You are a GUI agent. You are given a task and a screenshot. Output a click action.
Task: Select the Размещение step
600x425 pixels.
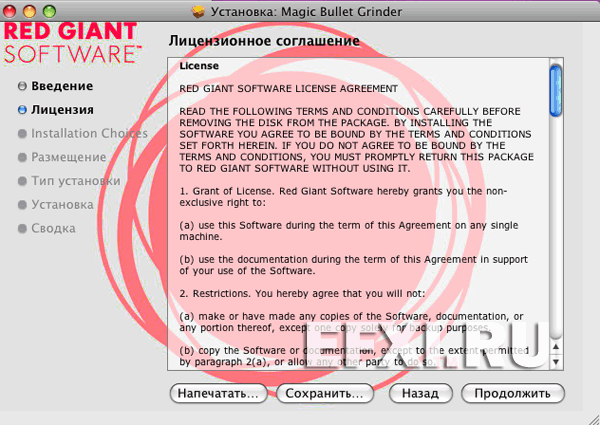[x=68, y=157]
